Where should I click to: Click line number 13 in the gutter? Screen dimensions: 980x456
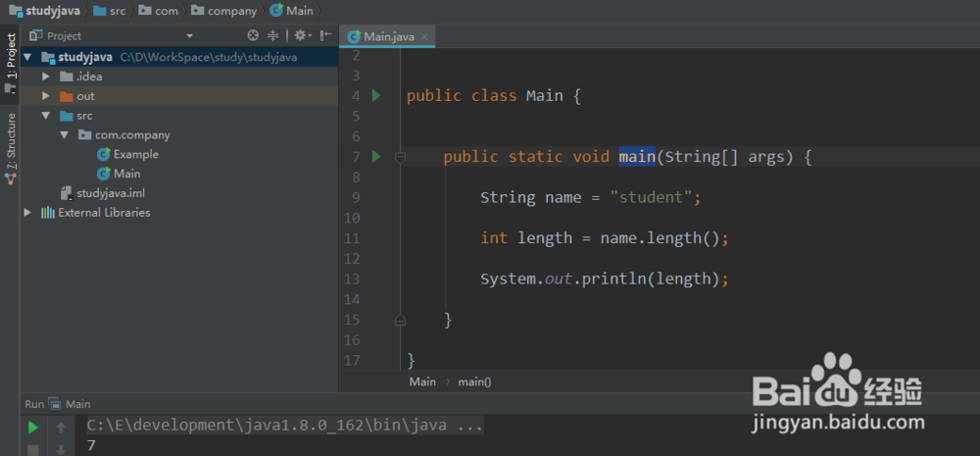tap(353, 279)
